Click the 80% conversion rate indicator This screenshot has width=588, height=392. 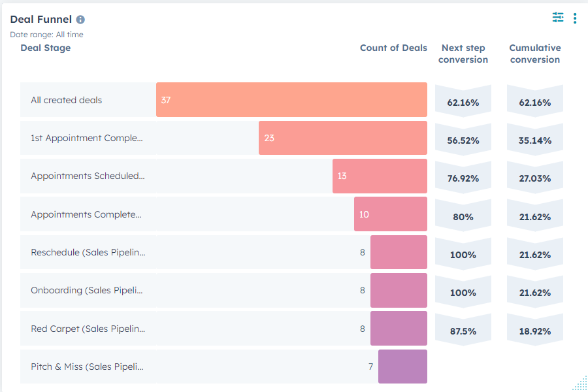tap(463, 214)
